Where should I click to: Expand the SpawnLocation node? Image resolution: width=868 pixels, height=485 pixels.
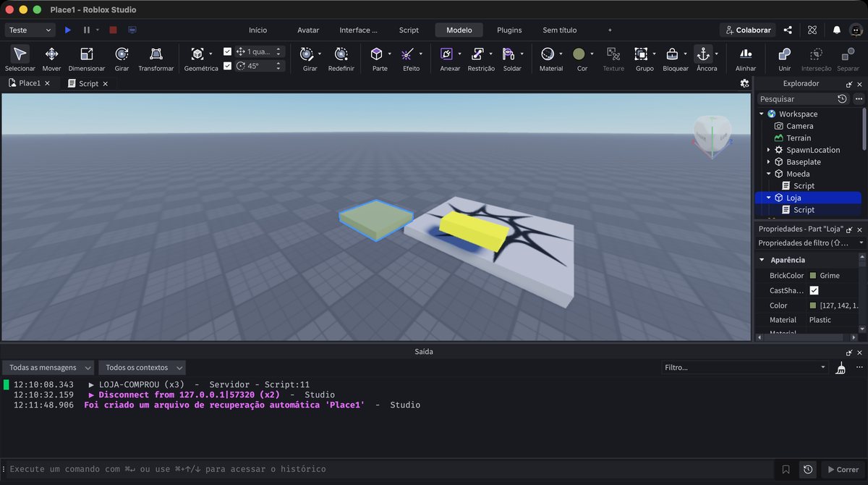(769, 150)
